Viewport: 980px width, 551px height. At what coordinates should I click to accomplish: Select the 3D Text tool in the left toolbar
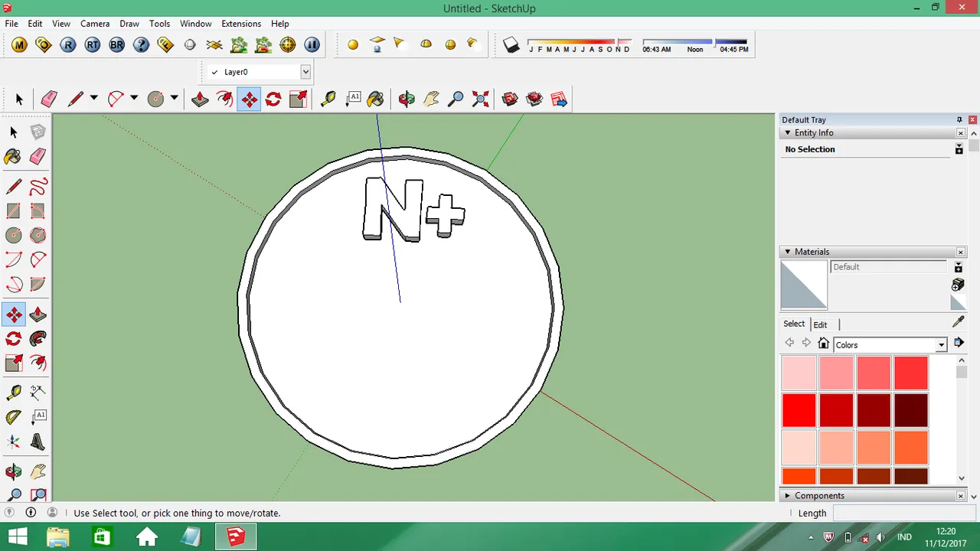[x=38, y=442]
